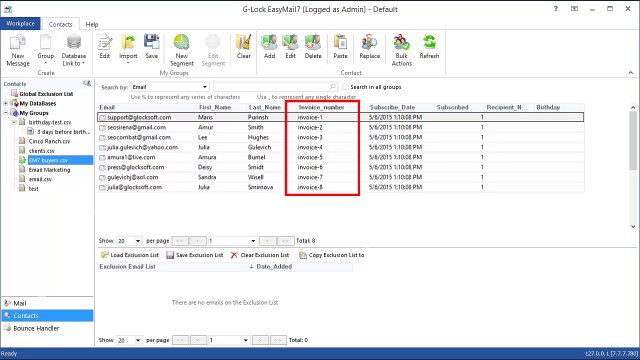Click Clear Exclusion List button
Viewport: 640px width, 360px height.
[x=260, y=255]
